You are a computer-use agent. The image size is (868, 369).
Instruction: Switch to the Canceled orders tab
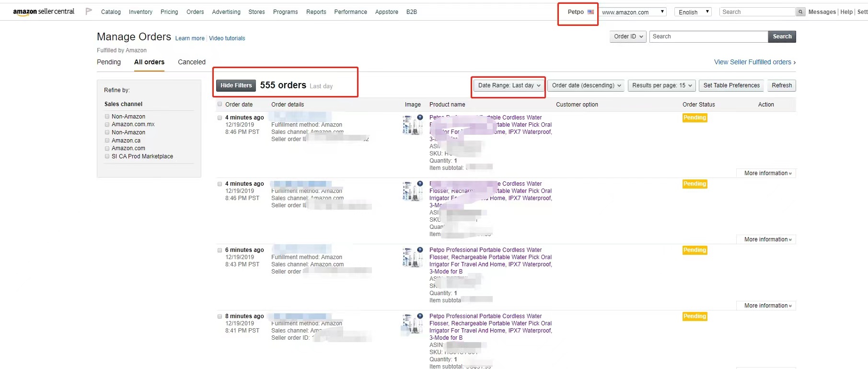(x=192, y=62)
